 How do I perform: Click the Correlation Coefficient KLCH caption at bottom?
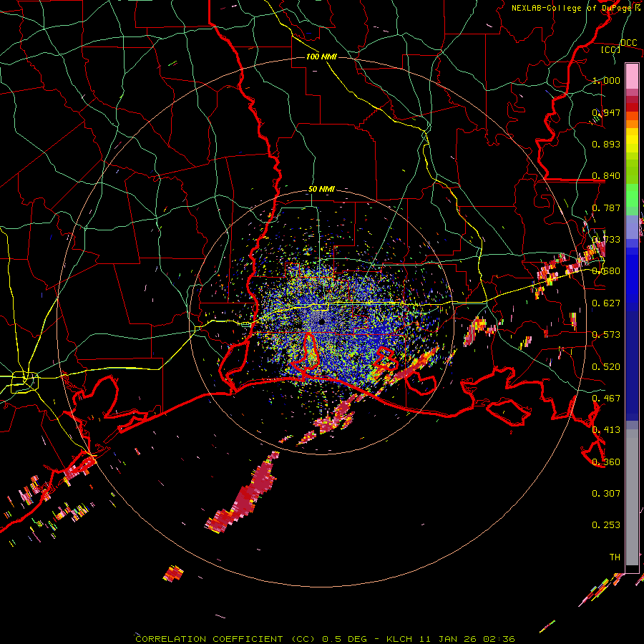point(325,639)
